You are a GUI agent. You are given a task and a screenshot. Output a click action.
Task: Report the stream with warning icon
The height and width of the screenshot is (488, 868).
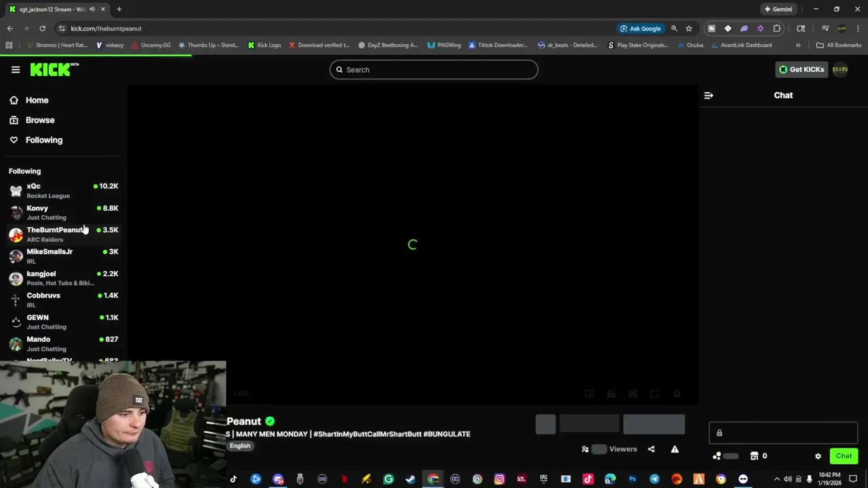click(x=675, y=449)
